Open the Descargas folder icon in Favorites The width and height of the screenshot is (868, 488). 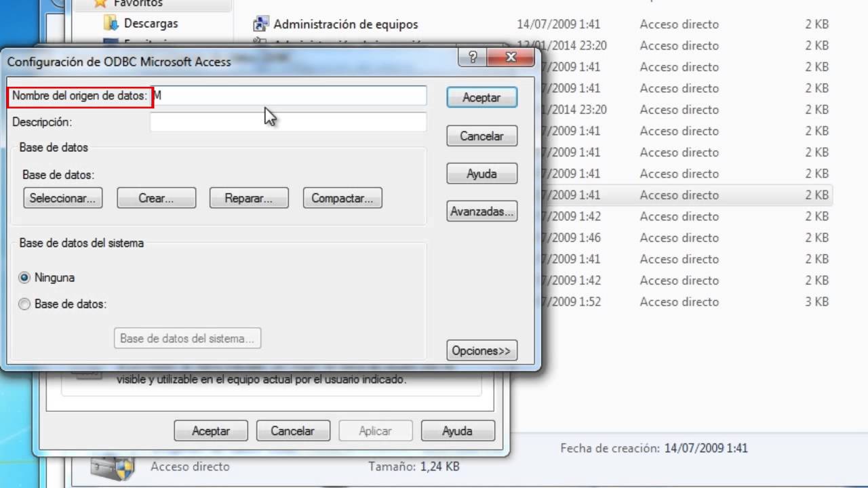(111, 23)
